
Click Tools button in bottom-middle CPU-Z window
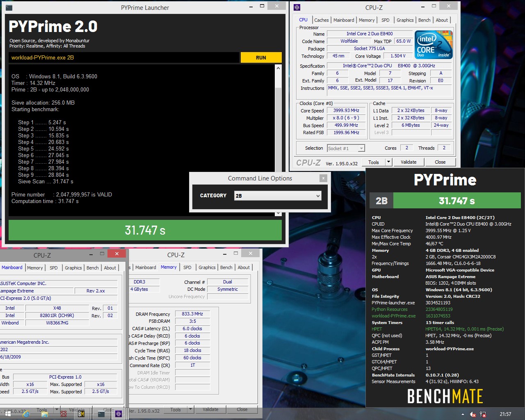pos(176,409)
